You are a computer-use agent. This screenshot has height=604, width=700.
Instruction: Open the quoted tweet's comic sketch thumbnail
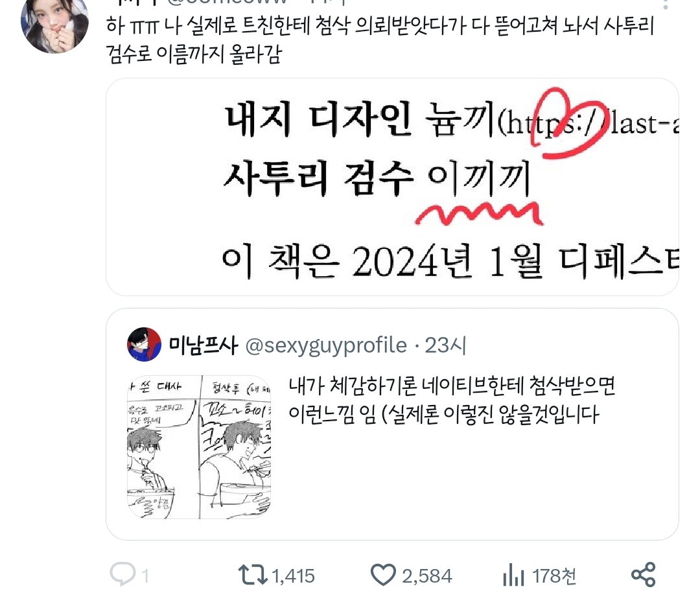[x=199, y=447]
